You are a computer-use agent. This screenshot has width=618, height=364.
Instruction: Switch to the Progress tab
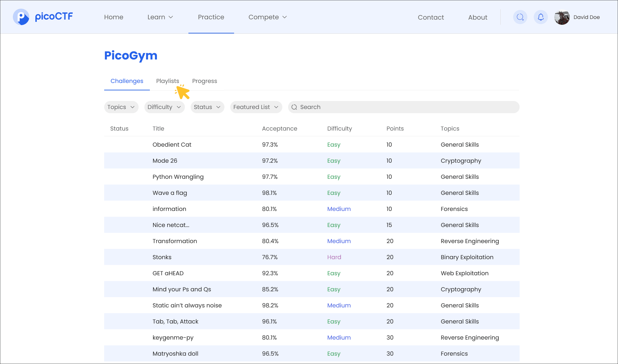tap(204, 81)
